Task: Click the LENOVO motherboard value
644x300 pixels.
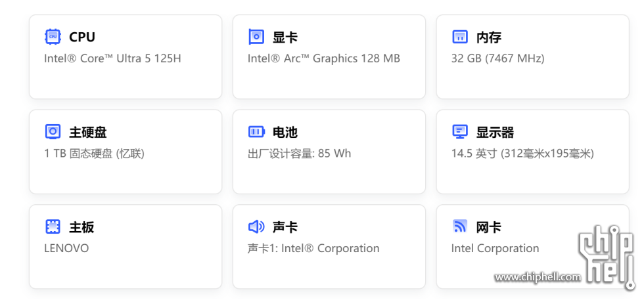Action: coord(66,248)
